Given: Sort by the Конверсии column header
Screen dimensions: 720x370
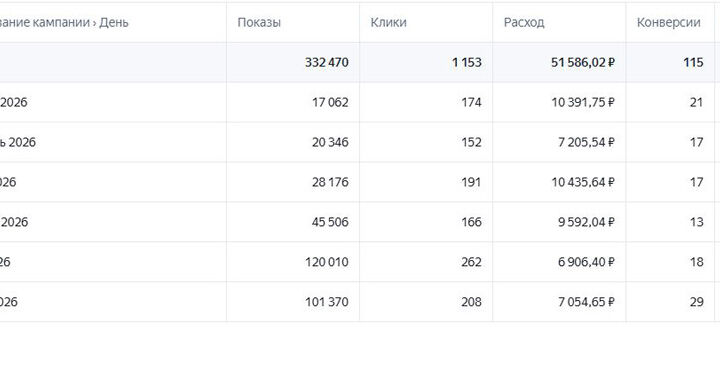Looking at the screenshot, I should pyautogui.click(x=669, y=22).
